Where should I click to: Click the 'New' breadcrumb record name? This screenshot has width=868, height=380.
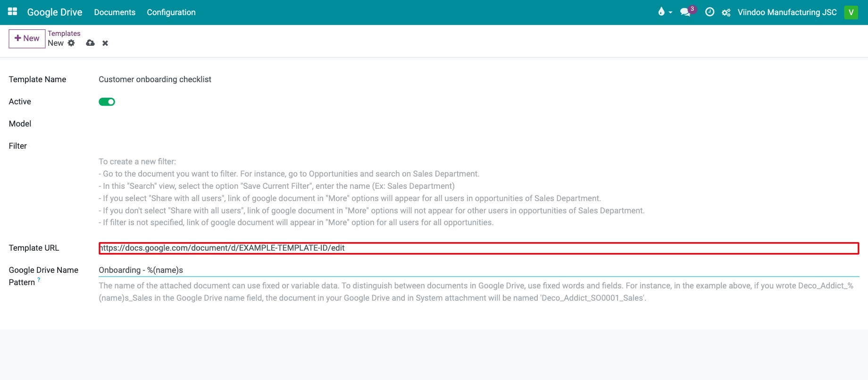point(56,43)
